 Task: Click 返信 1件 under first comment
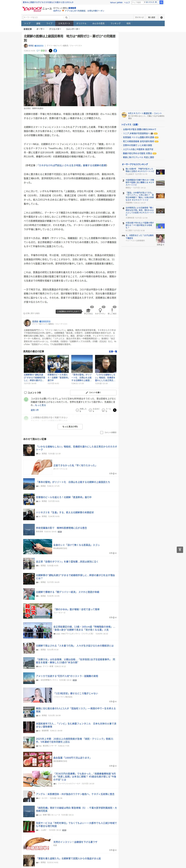(x=35, y=410)
